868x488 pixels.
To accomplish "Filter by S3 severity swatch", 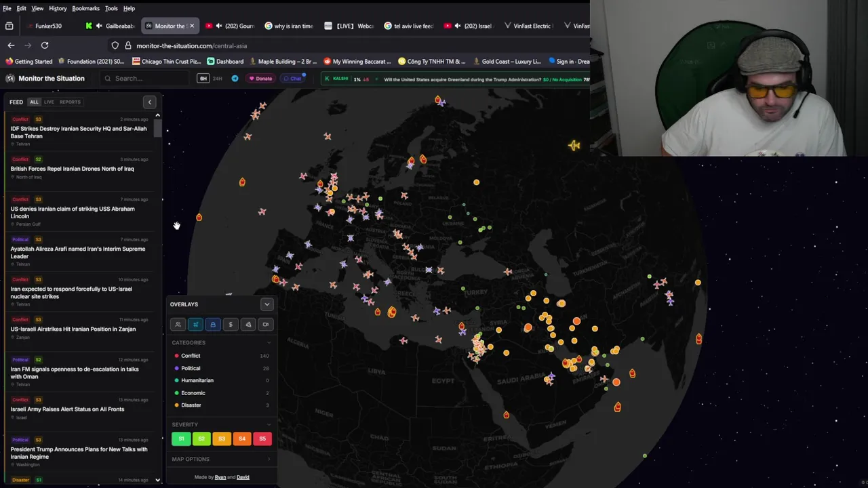I will point(222,439).
